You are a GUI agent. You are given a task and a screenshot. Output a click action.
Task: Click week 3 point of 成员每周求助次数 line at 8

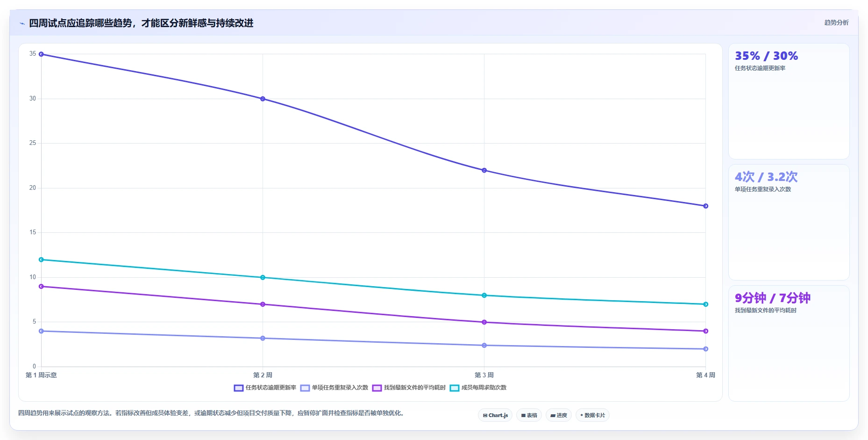click(x=484, y=295)
